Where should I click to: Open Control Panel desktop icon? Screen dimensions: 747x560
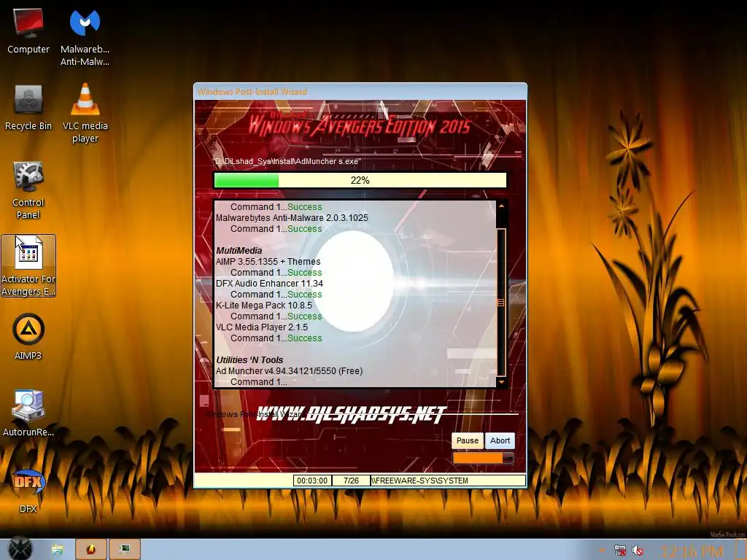click(28, 190)
